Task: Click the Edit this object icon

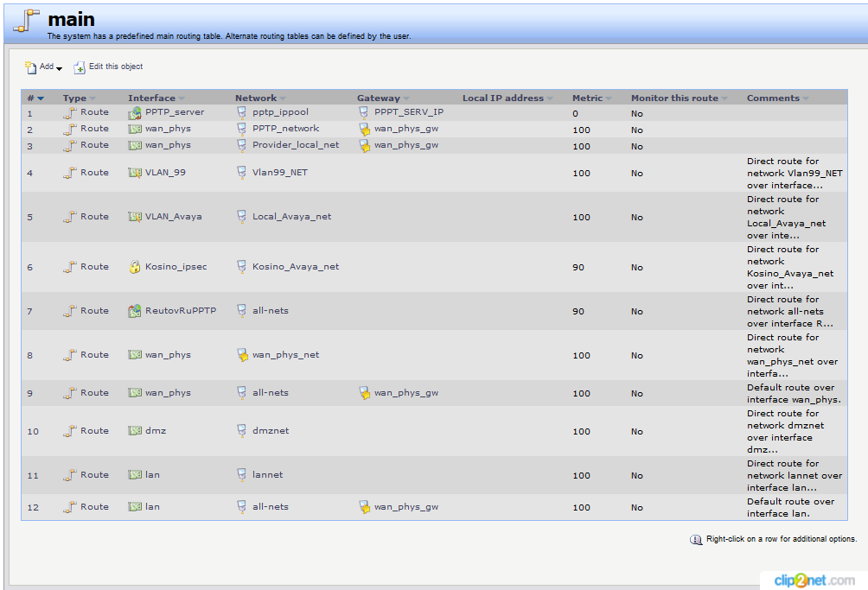Action: (80, 67)
